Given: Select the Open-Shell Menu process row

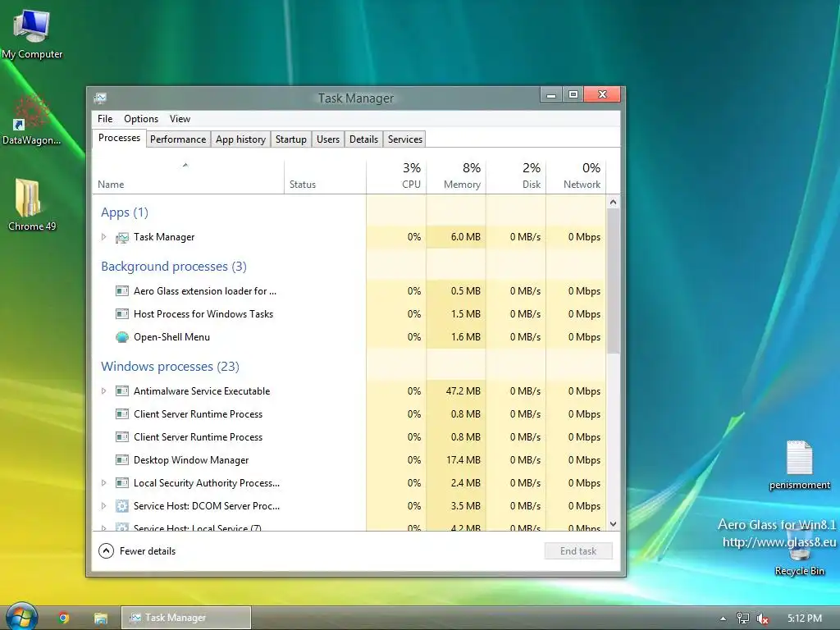Looking at the screenshot, I should tap(349, 337).
